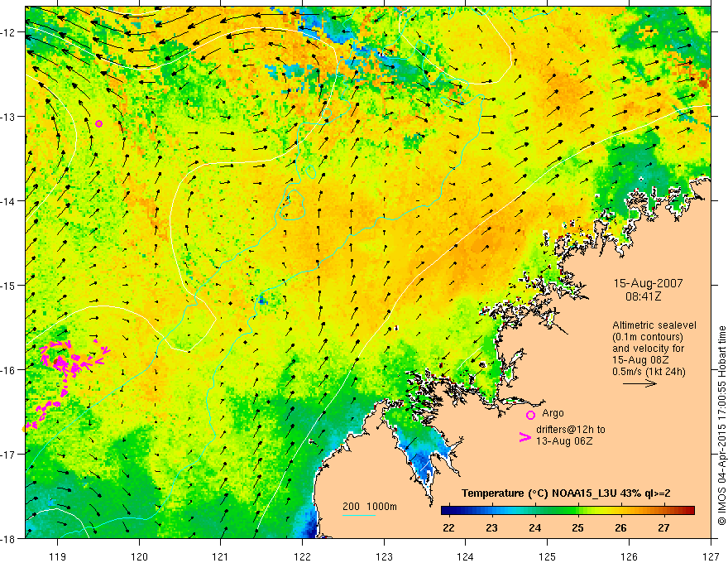
Task: Click the longitude axis label 121
Action: 221,557
